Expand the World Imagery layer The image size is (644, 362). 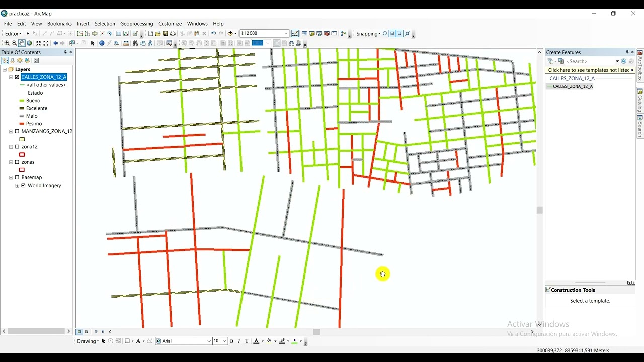click(x=17, y=186)
